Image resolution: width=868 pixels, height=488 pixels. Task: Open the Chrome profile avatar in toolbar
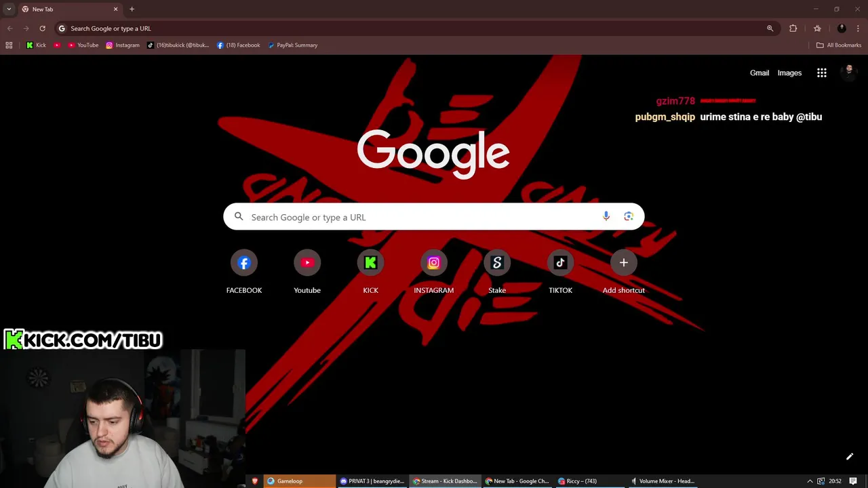coord(842,28)
